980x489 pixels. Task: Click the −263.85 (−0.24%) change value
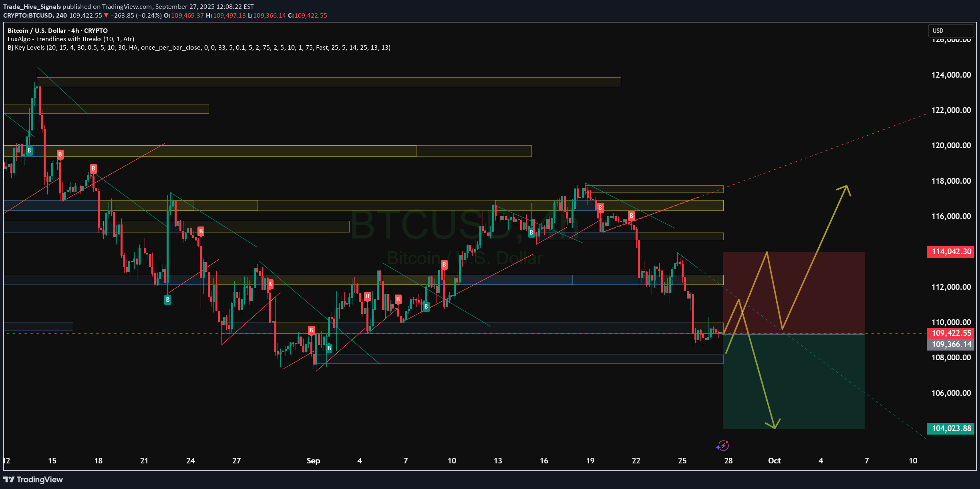coord(136,16)
